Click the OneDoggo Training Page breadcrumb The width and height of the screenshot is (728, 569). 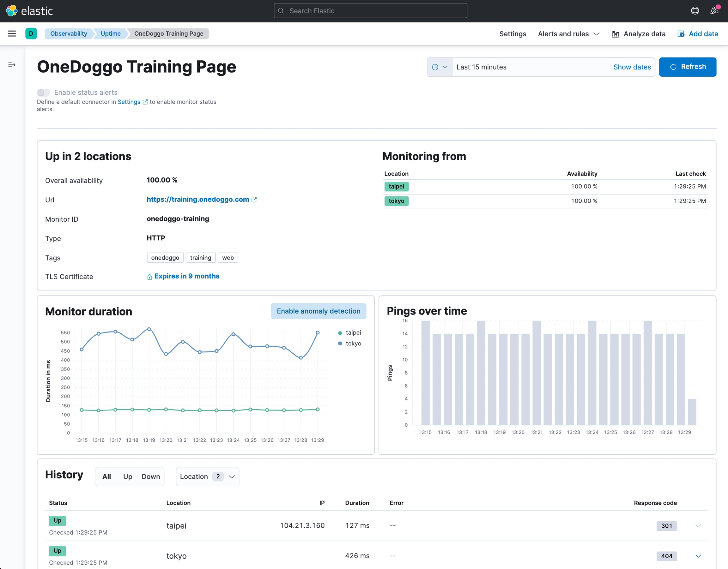point(169,34)
